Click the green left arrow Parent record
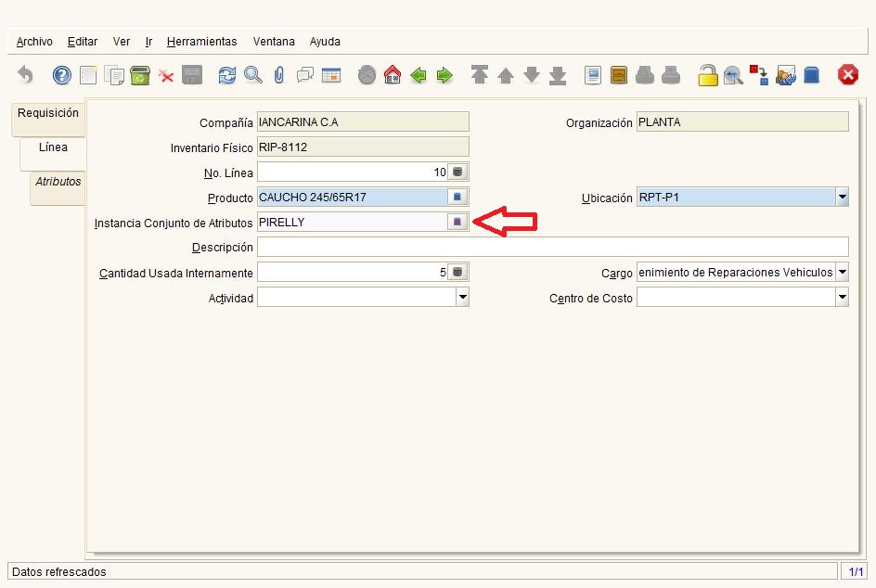 419,75
